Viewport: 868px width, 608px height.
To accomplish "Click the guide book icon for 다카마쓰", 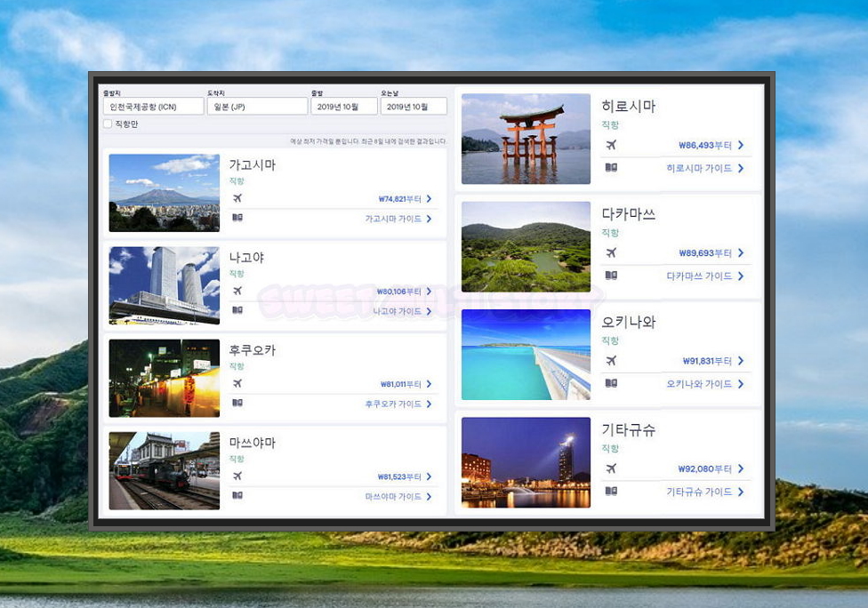I will point(611,275).
